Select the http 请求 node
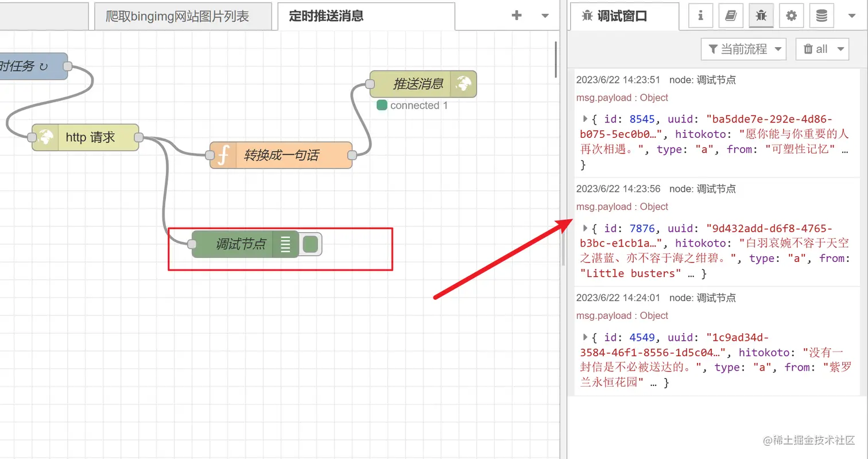Viewport: 868px width, 459px height. tap(86, 137)
